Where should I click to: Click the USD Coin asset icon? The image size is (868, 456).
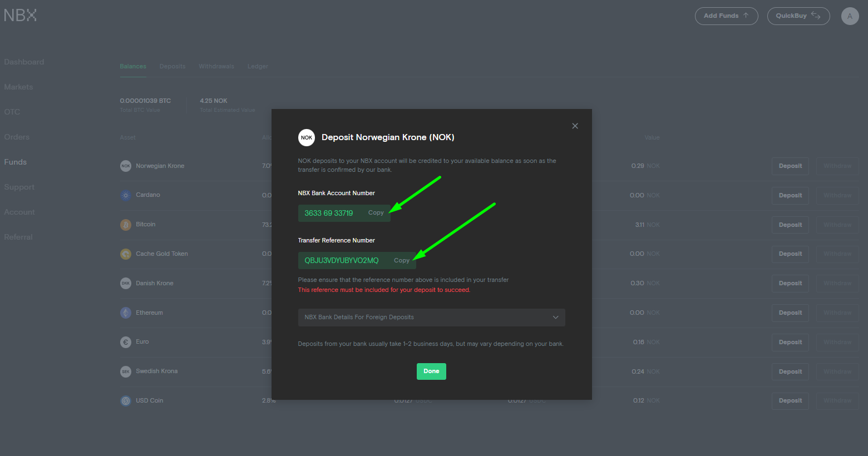[126, 401]
